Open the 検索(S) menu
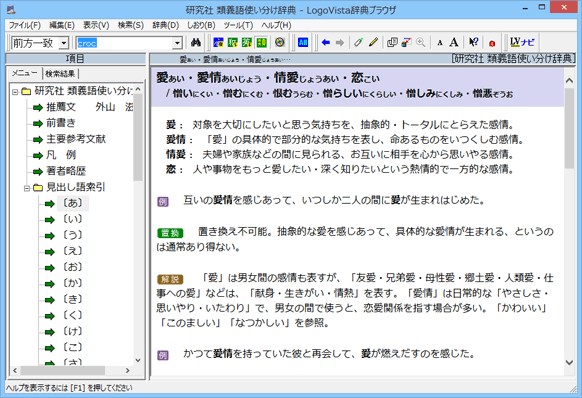This screenshot has height=398, width=582. point(131,25)
